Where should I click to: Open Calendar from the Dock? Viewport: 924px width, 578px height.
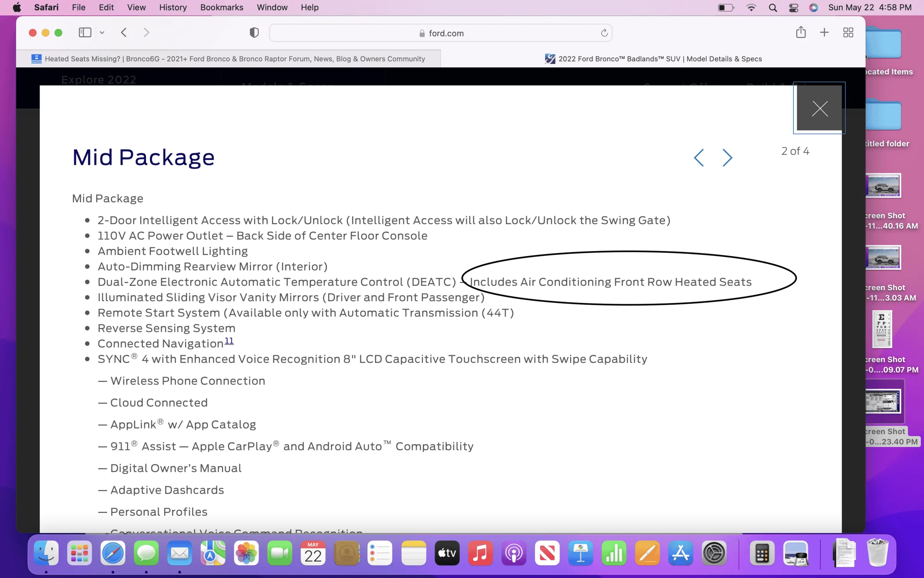coord(313,553)
